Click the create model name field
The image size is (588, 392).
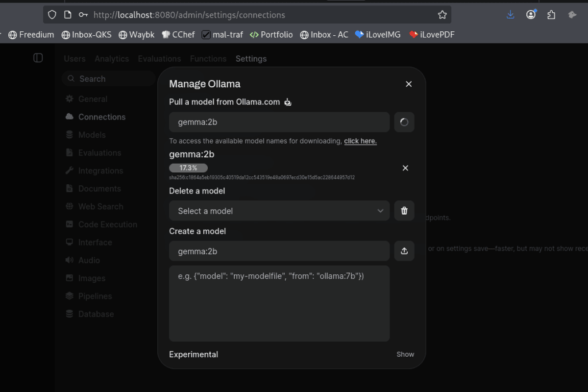279,251
